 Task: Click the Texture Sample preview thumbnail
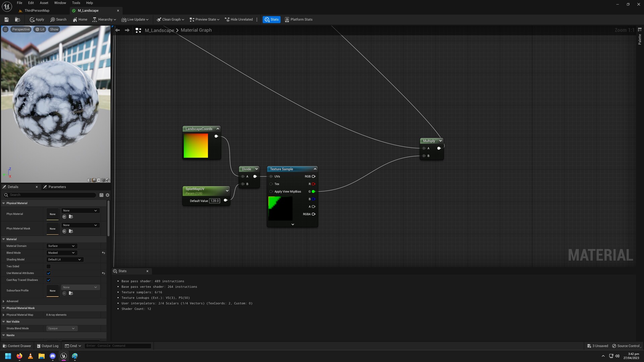click(280, 208)
